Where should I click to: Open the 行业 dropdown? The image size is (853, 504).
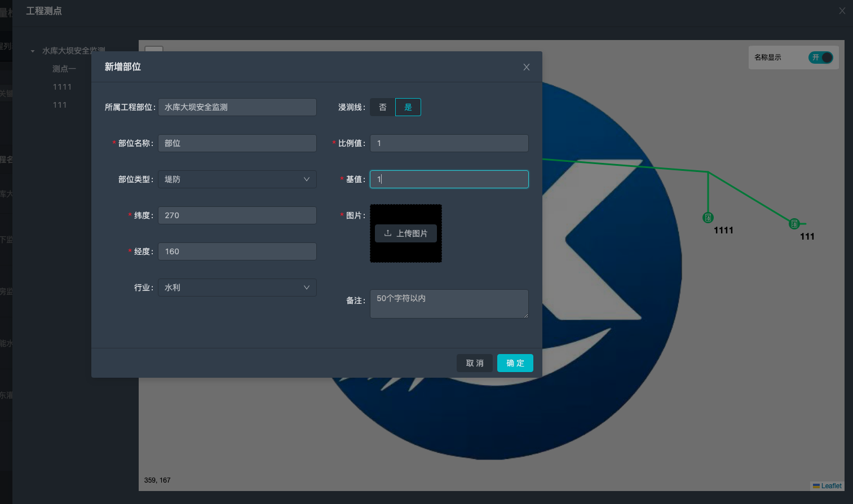[237, 288]
